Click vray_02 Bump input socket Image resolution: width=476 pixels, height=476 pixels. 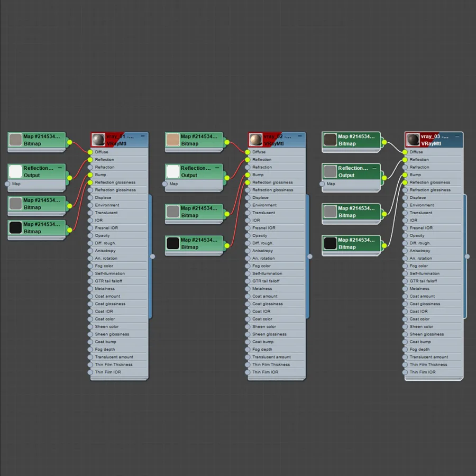click(248, 175)
